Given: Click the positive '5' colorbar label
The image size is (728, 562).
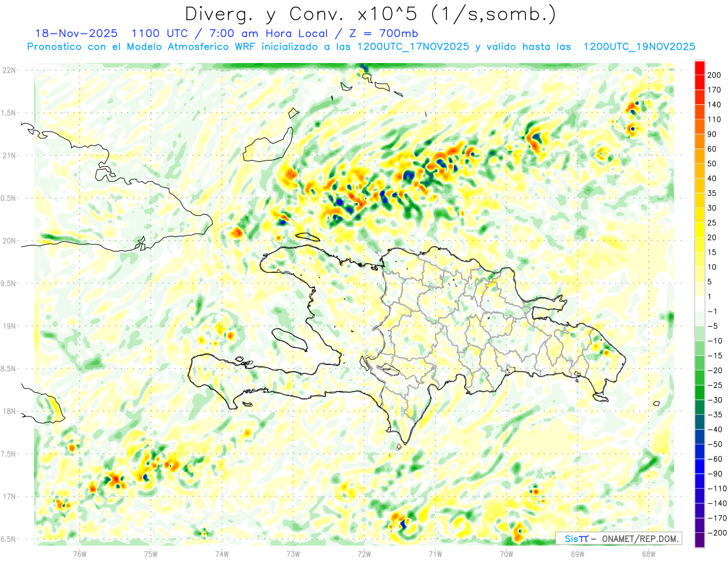Looking at the screenshot, I should [x=710, y=282].
